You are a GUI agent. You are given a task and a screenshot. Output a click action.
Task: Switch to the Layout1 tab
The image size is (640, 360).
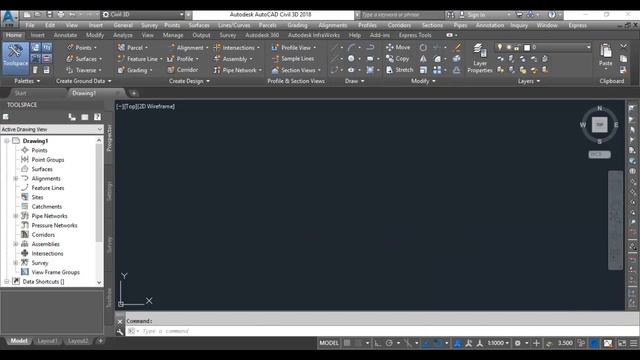click(x=47, y=341)
